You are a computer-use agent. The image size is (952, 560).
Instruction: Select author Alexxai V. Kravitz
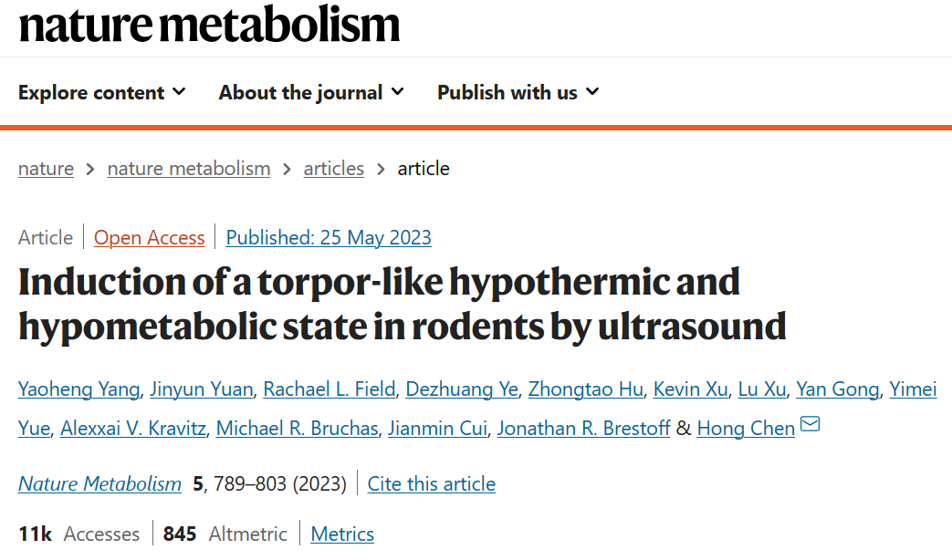tap(133, 429)
